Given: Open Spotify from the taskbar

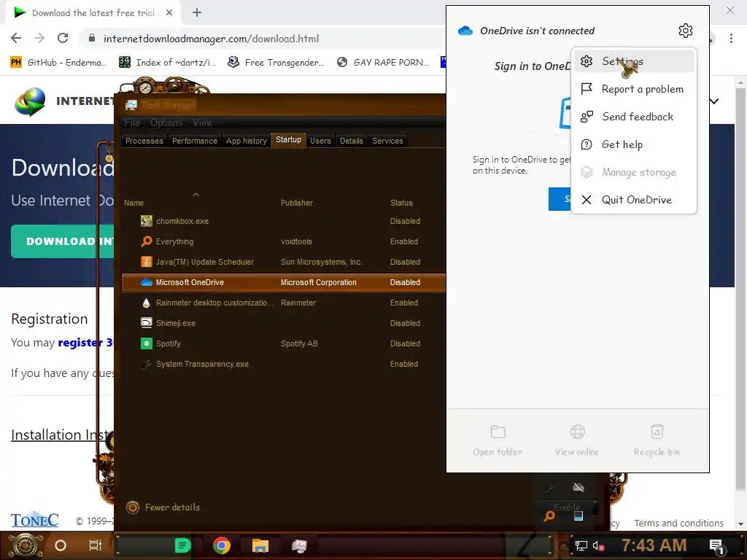Looking at the screenshot, I should [x=182, y=545].
